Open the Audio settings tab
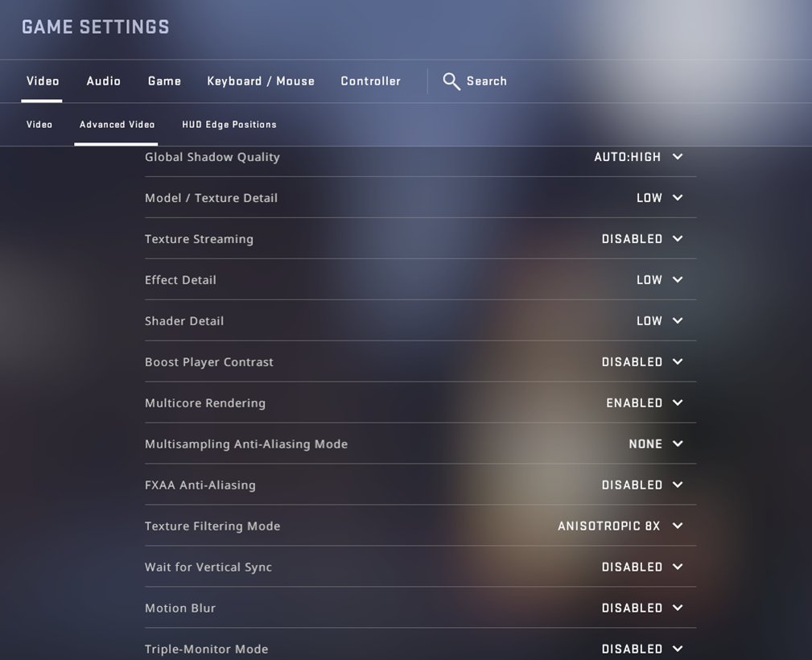This screenshot has height=660, width=812. coord(104,81)
